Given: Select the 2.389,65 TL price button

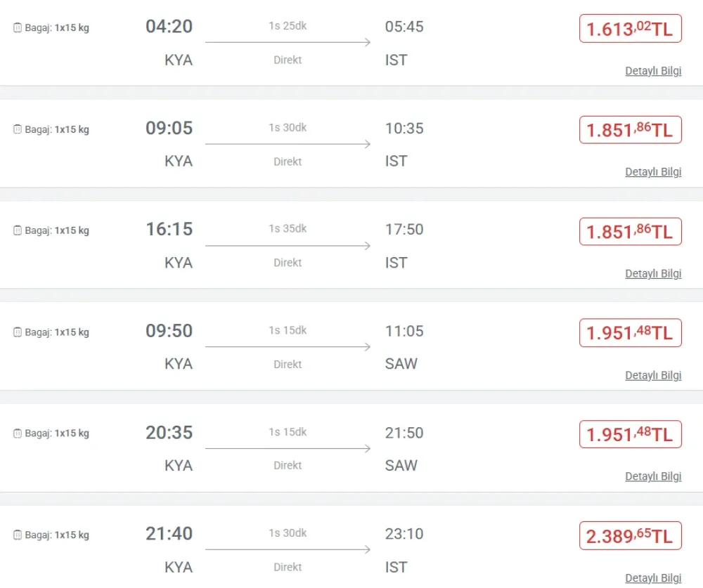Looking at the screenshot, I should 630,536.
